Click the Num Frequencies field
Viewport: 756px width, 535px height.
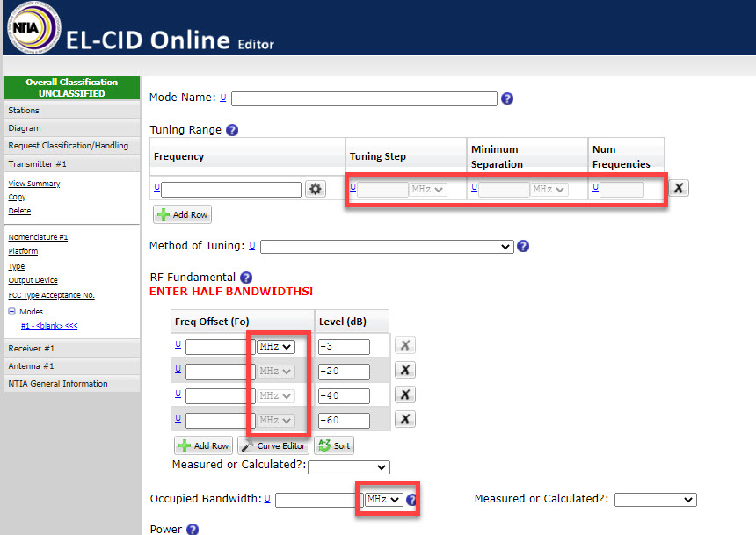pyautogui.click(x=622, y=190)
